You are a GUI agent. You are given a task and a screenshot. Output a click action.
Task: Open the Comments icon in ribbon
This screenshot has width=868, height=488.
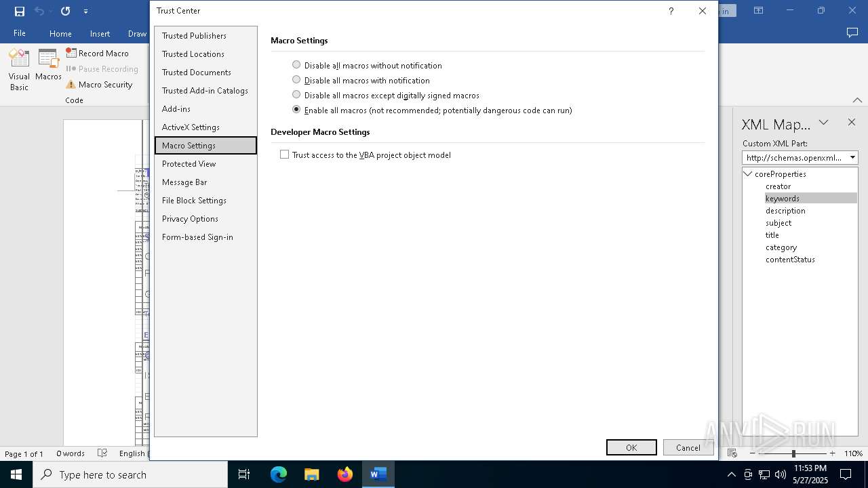[852, 33]
